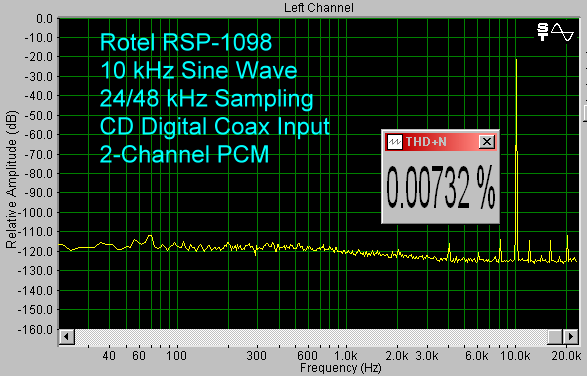Click the 'Relative Amplitude (dB)' axis label

(x=11, y=179)
